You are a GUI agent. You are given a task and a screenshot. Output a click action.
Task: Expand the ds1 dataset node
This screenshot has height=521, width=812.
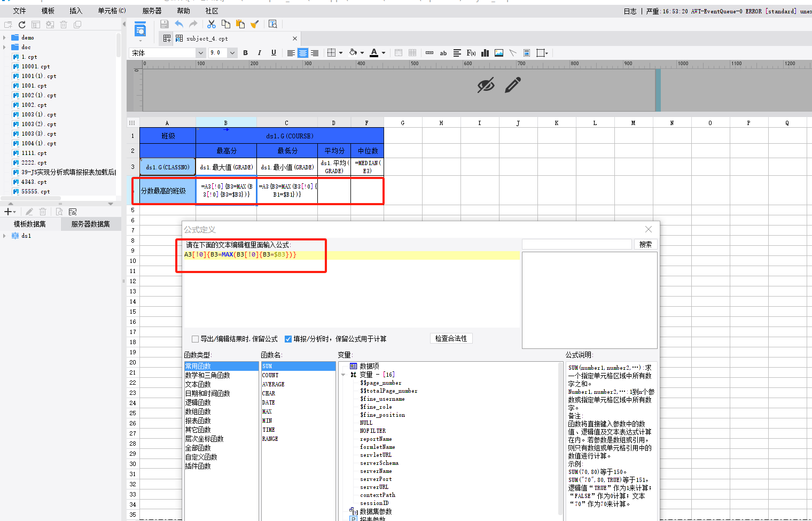5,236
